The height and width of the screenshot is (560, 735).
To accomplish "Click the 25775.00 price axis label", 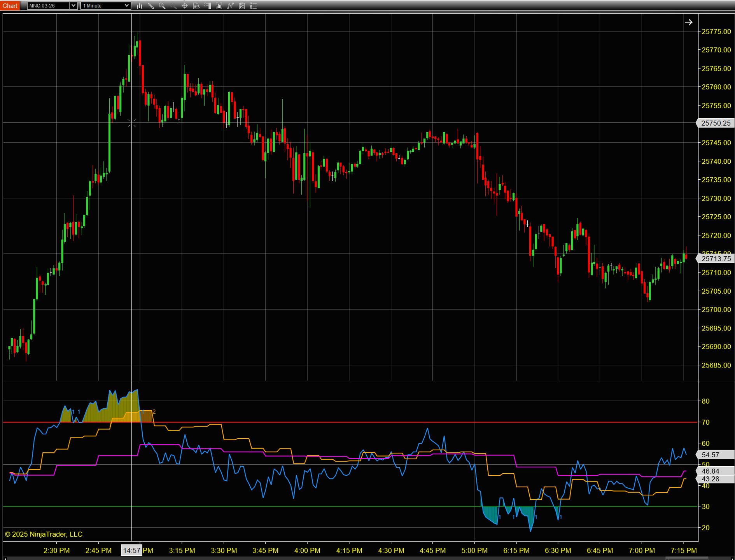I will click(x=716, y=31).
